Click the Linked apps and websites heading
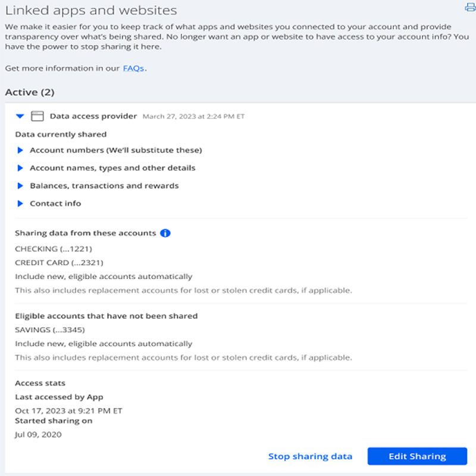This screenshot has width=476, height=476. [x=91, y=11]
